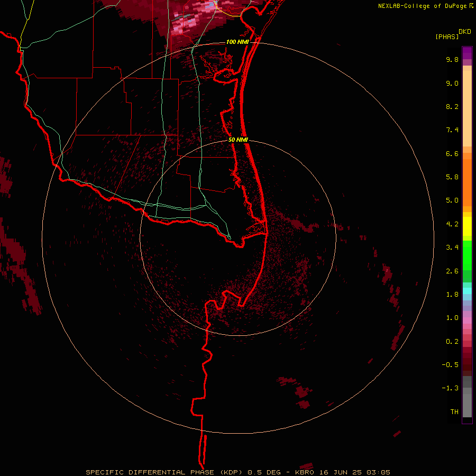Click the cyan band of the color bar

[467, 291]
